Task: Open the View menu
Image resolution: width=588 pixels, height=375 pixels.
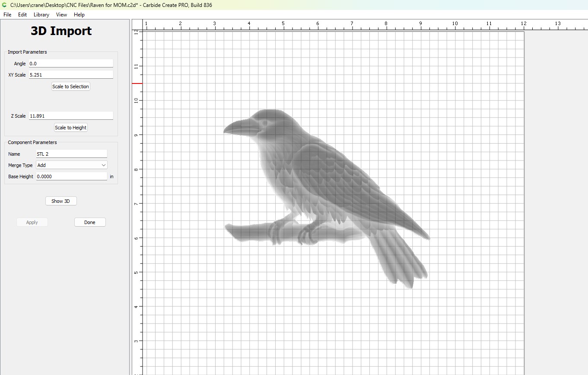Action: click(61, 15)
